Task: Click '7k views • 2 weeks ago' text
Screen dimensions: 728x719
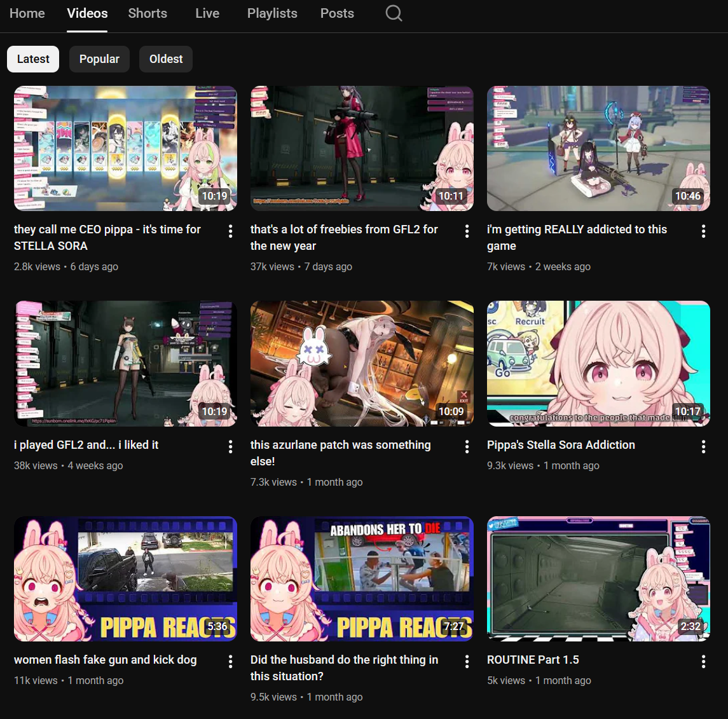Action: 539,266
